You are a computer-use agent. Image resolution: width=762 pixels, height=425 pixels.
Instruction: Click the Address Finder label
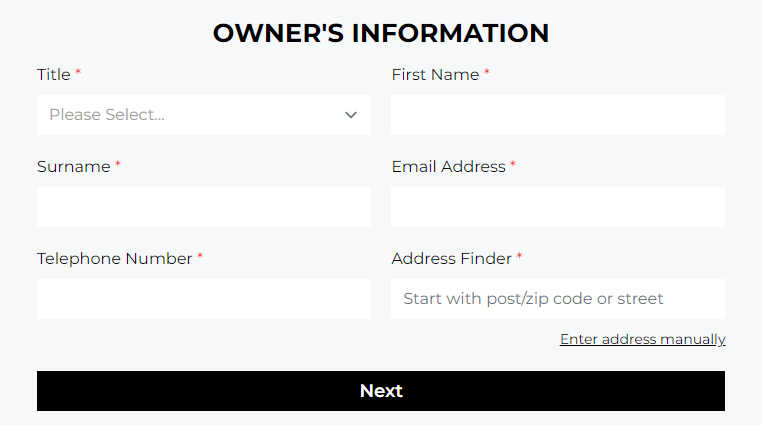click(451, 259)
